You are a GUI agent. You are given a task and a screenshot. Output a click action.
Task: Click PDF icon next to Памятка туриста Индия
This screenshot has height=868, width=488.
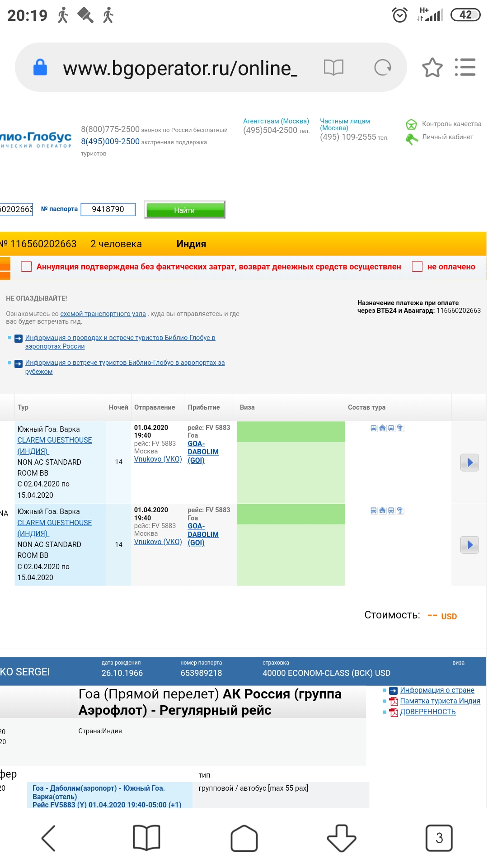pyautogui.click(x=394, y=701)
